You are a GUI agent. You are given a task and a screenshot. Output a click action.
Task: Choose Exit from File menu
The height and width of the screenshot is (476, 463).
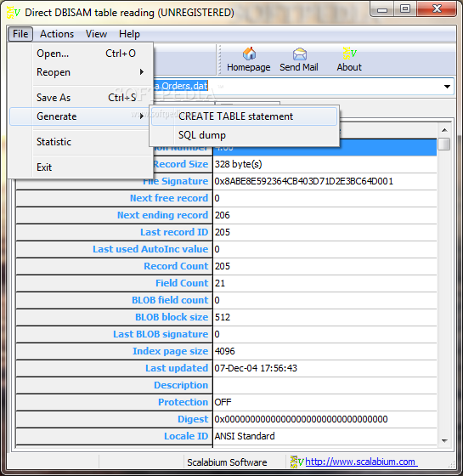82,167
